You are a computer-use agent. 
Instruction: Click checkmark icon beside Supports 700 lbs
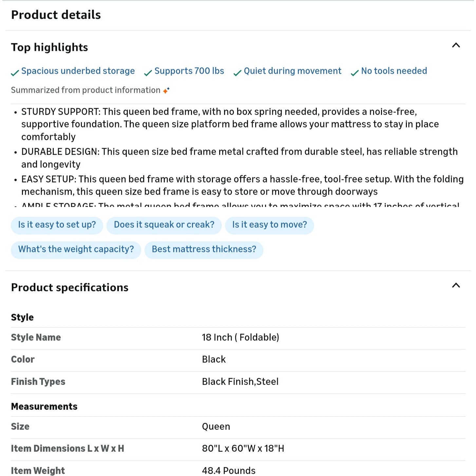coord(148,73)
